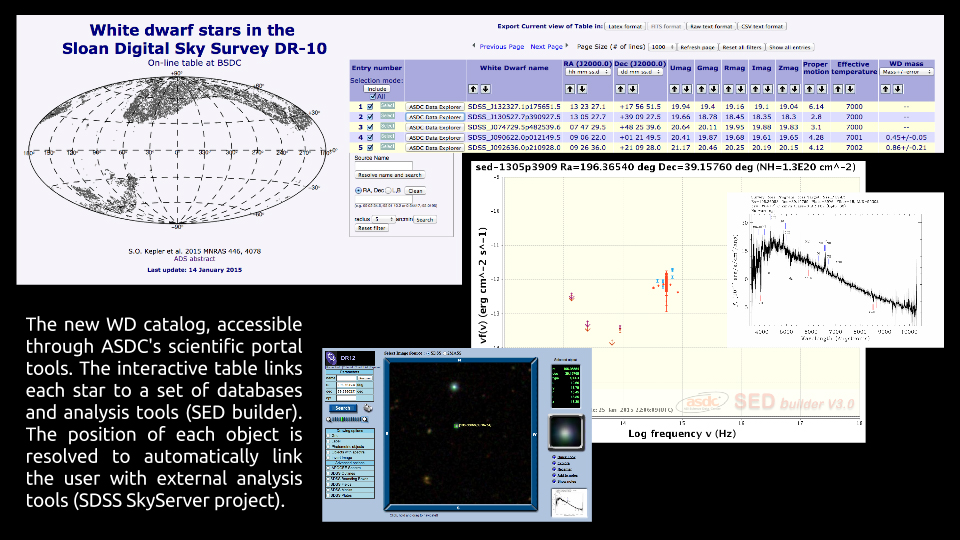Click Show all entries button

(790, 47)
